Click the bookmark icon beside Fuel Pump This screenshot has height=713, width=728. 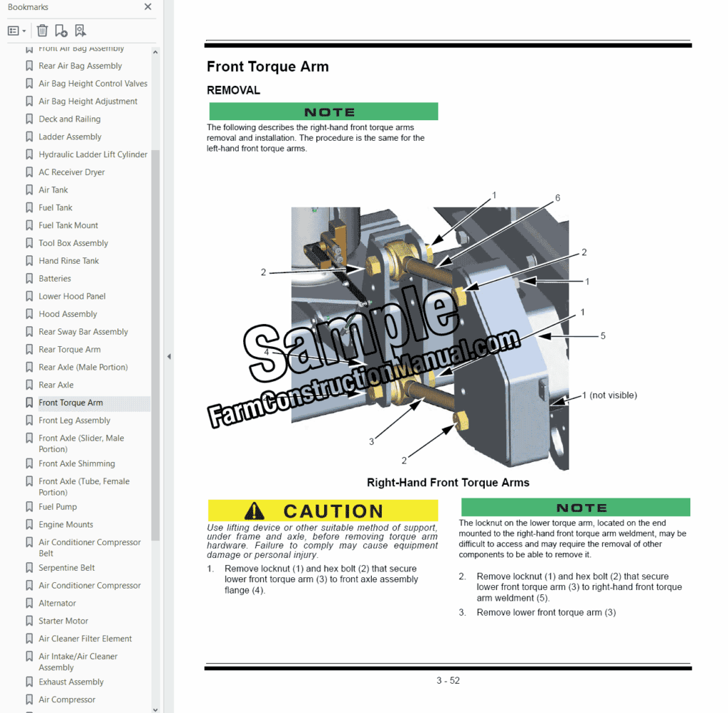coord(29,506)
